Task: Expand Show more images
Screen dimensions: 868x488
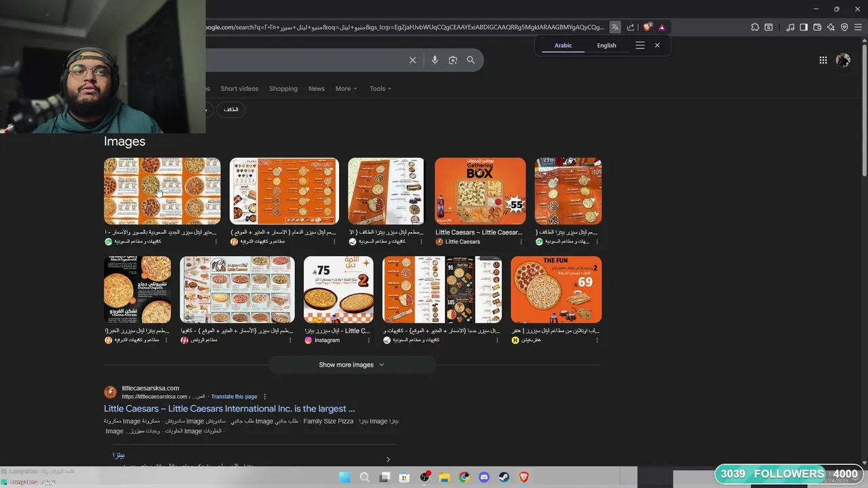Action: [x=352, y=365]
